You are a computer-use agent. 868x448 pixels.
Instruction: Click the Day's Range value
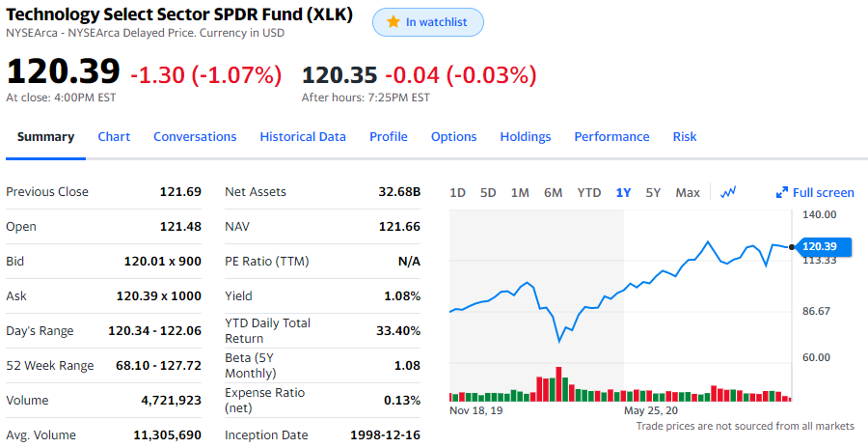point(155,331)
